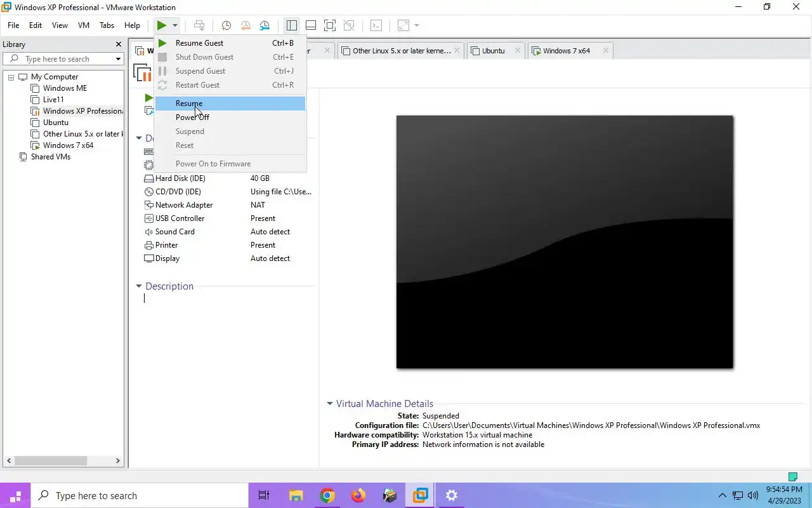Choose Power Off in the power menu
Screen dimensions: 812x508
click(230, 117)
